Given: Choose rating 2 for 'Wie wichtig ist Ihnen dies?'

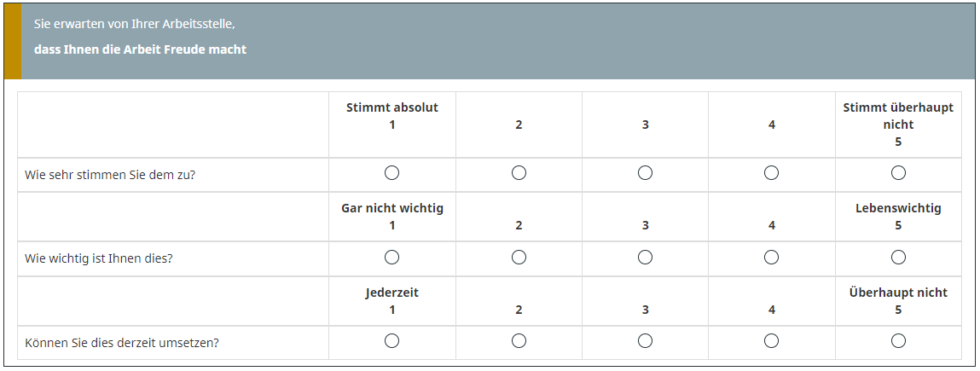Looking at the screenshot, I should pos(519,257).
